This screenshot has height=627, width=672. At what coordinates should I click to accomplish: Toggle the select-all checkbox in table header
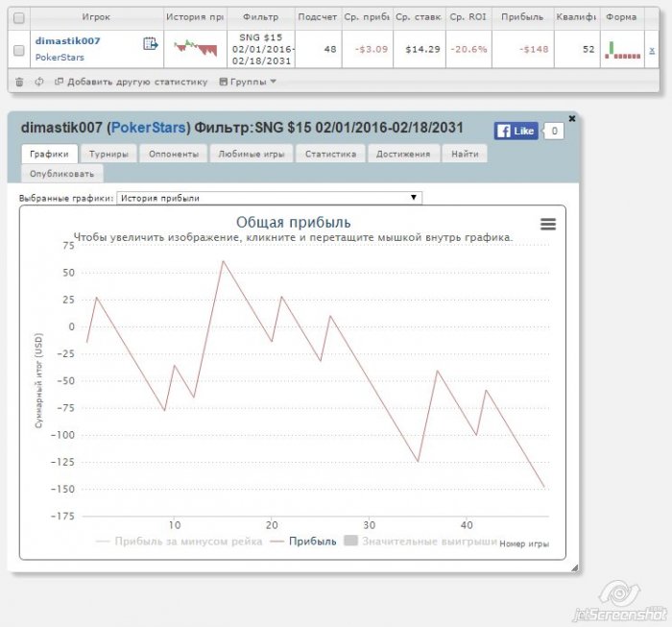19,17
